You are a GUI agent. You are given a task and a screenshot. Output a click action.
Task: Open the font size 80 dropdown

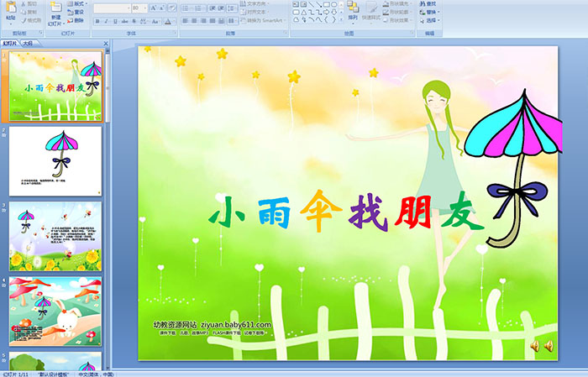tap(144, 8)
